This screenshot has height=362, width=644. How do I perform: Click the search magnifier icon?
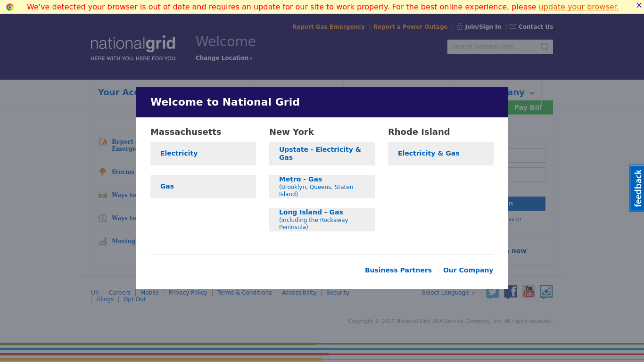(545, 46)
